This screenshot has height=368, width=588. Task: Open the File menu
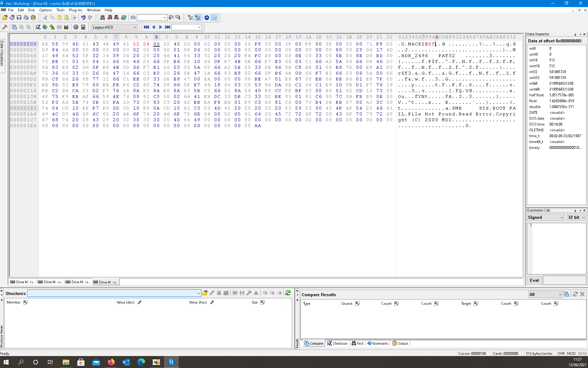click(x=11, y=10)
